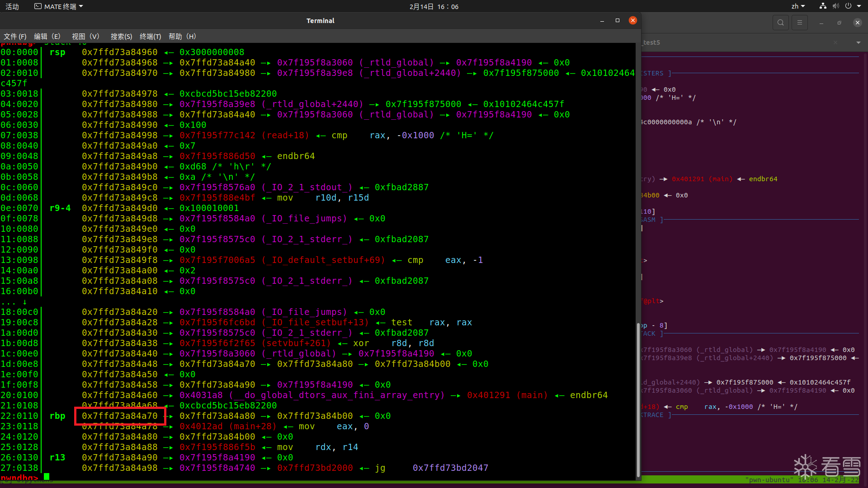
Task: Open the tab list dropdown arrow
Action: pyautogui.click(x=858, y=42)
